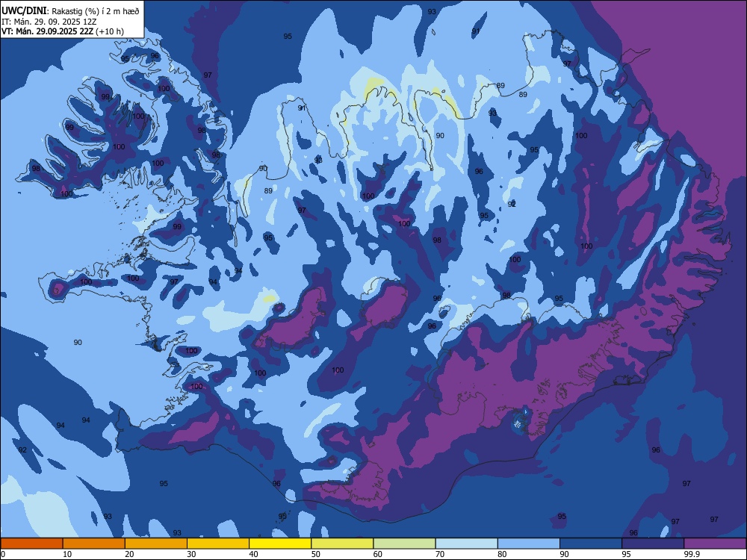
Task: Click the 50–60% yellow-green legend swatch
Action: point(342,544)
